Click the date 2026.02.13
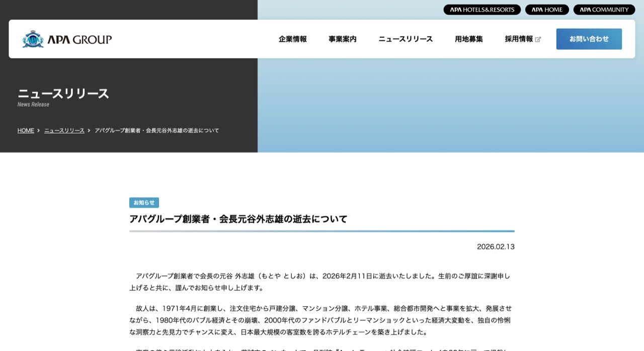 tap(496, 246)
